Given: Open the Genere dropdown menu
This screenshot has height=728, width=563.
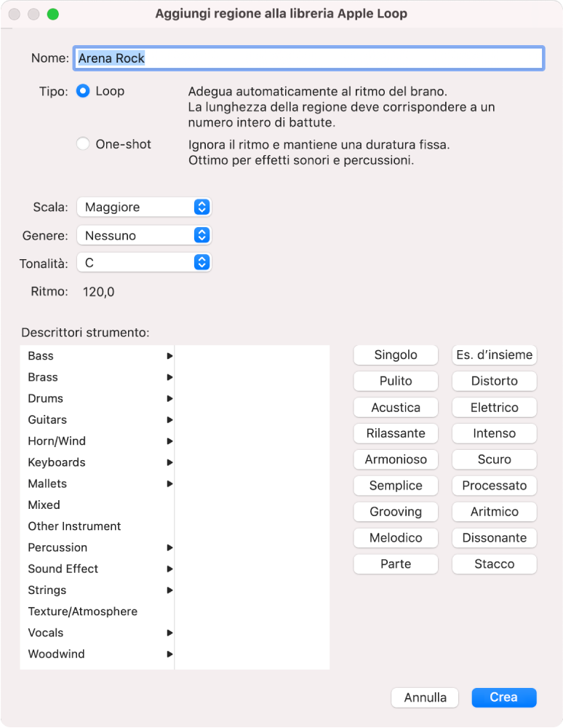Looking at the screenshot, I should (143, 236).
